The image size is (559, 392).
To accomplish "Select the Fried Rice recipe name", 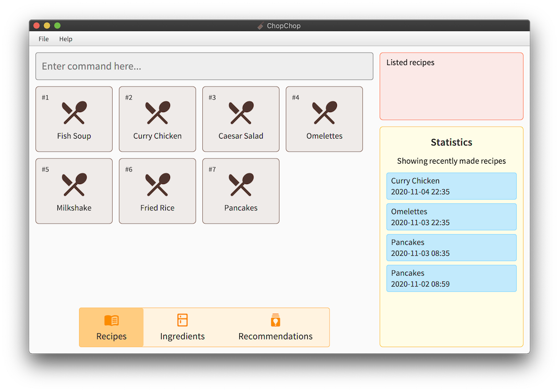I will tap(157, 208).
